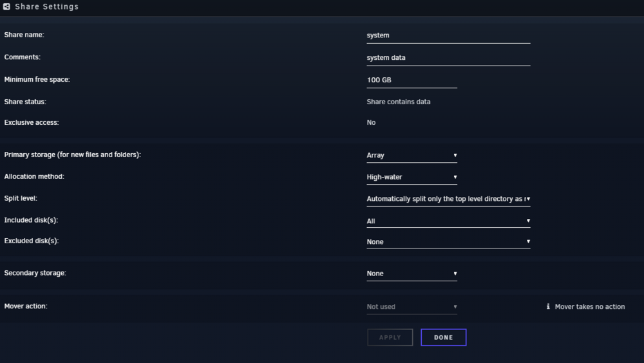Image resolution: width=644 pixels, height=363 pixels.
Task: Click the info icon beside Mover takes no action
Action: (x=548, y=306)
